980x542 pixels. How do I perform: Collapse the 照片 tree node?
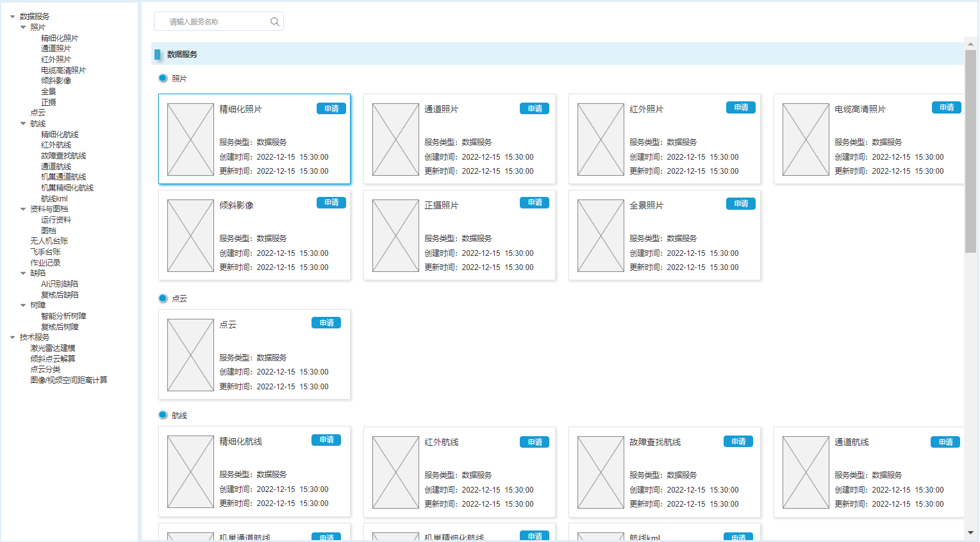pos(23,28)
